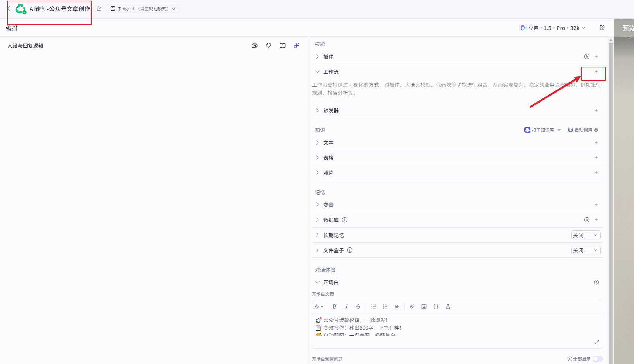Screen dimensions: 634x364
Task: Open the grid layout icon near the model selector
Action: (602, 28)
